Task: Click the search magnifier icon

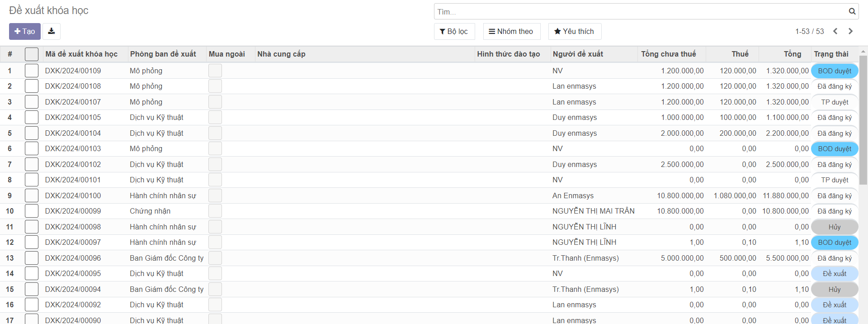Action: tap(852, 12)
